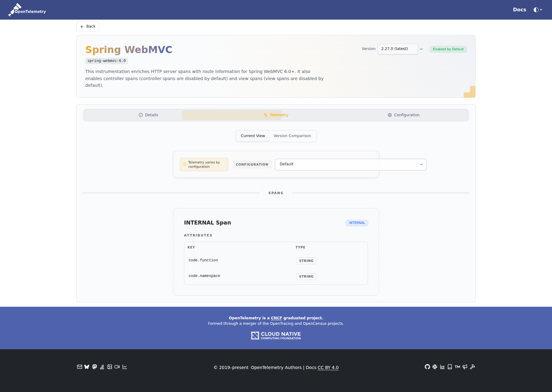Click the image gallery icon in footer
552x392 pixels.
click(x=109, y=367)
